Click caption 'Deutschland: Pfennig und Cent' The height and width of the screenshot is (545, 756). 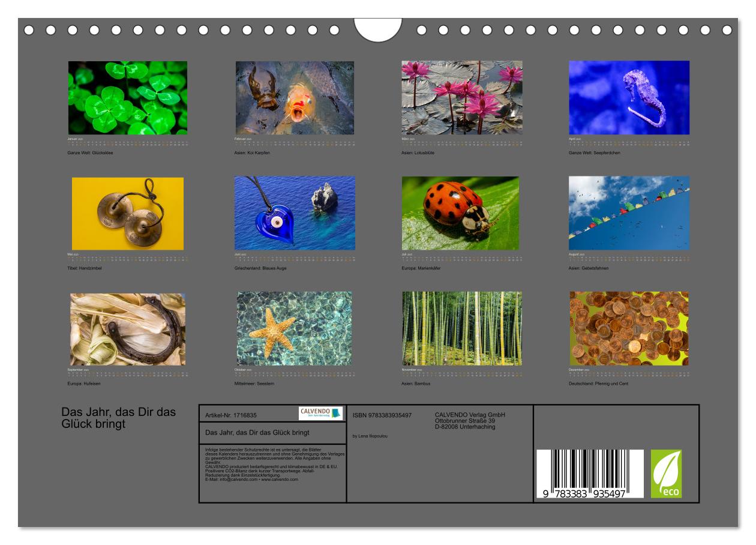click(x=598, y=384)
